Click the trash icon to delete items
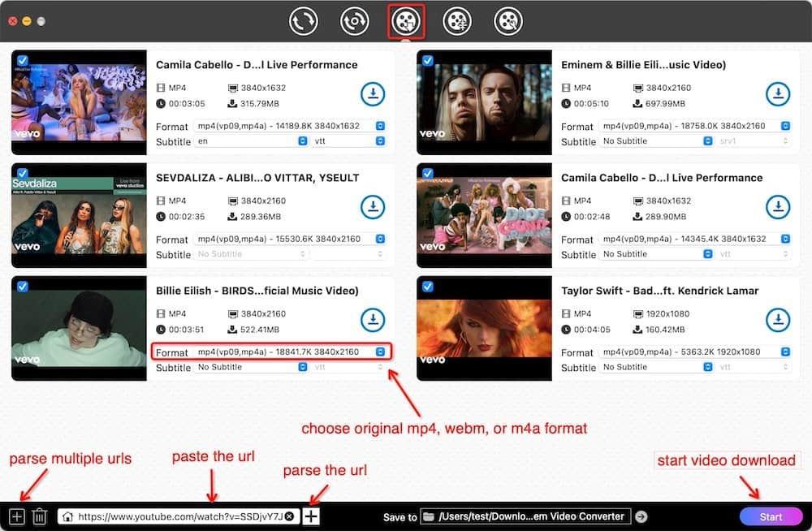Viewport: 812px width, 531px height. point(39,516)
